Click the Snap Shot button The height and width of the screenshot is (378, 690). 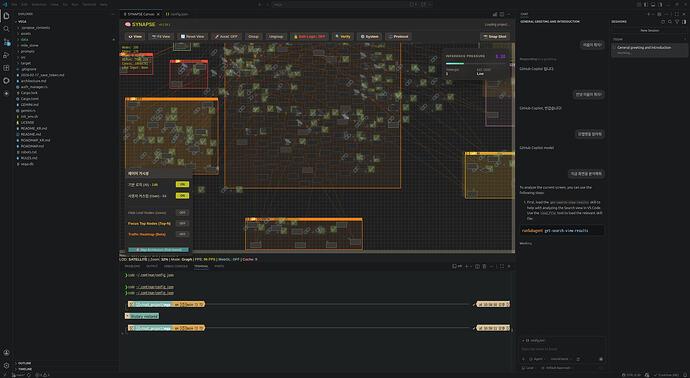click(495, 37)
